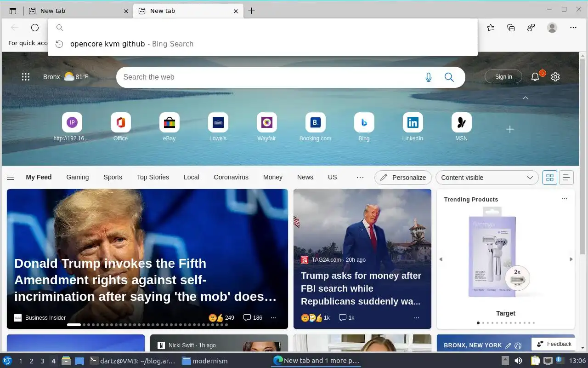Screen dimensions: 588x368
Task: Show next trending product
Action: tap(571, 259)
